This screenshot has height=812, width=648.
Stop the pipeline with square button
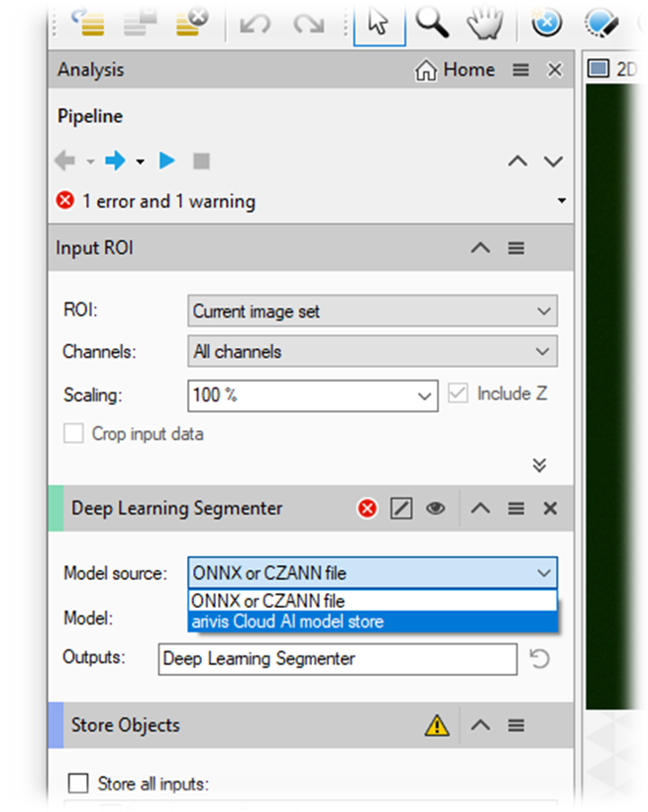pyautogui.click(x=201, y=161)
